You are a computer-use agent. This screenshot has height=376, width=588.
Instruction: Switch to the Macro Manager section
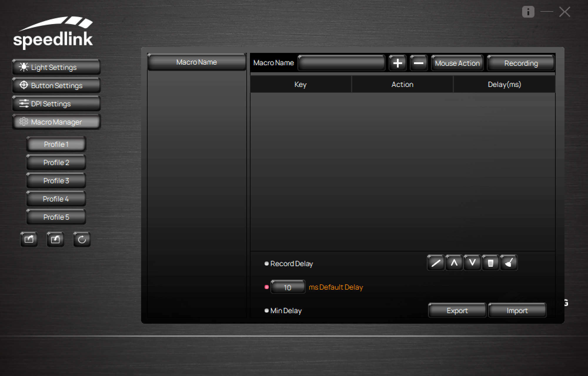tap(56, 122)
